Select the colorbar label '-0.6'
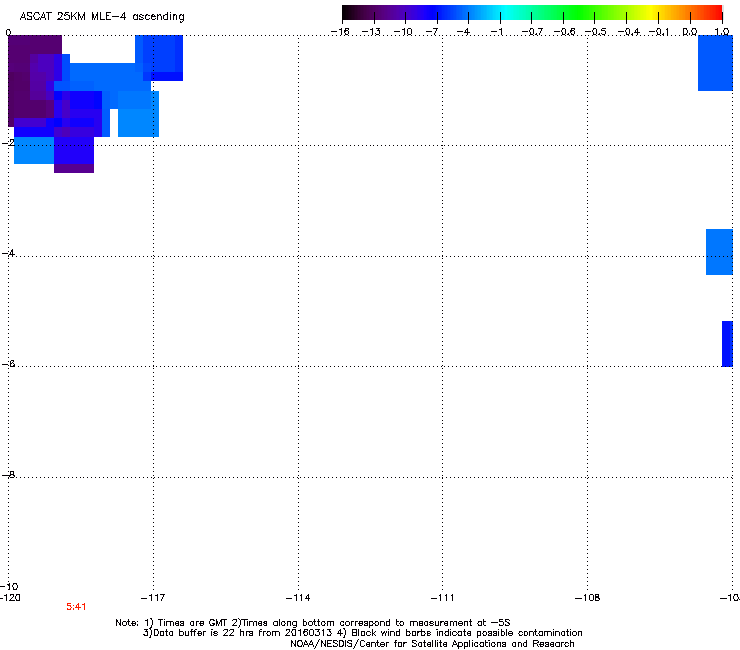 (564, 32)
